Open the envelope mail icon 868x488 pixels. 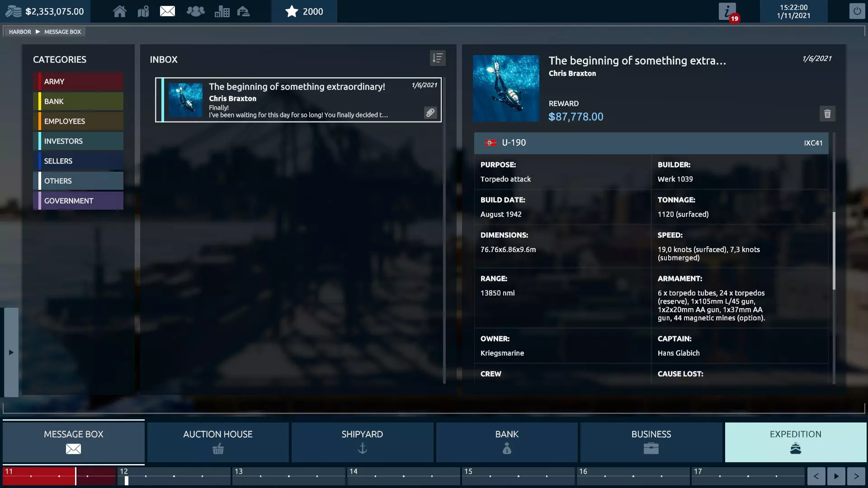pyautogui.click(x=167, y=11)
